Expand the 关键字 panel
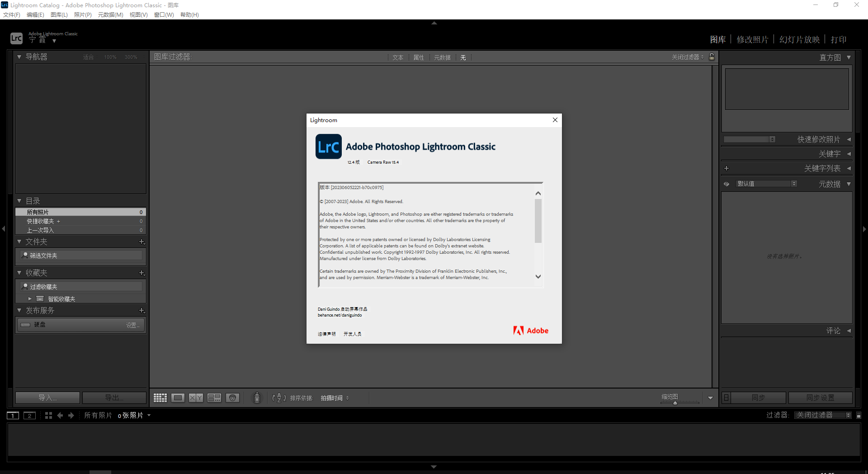The width and height of the screenshot is (868, 474). coord(849,154)
